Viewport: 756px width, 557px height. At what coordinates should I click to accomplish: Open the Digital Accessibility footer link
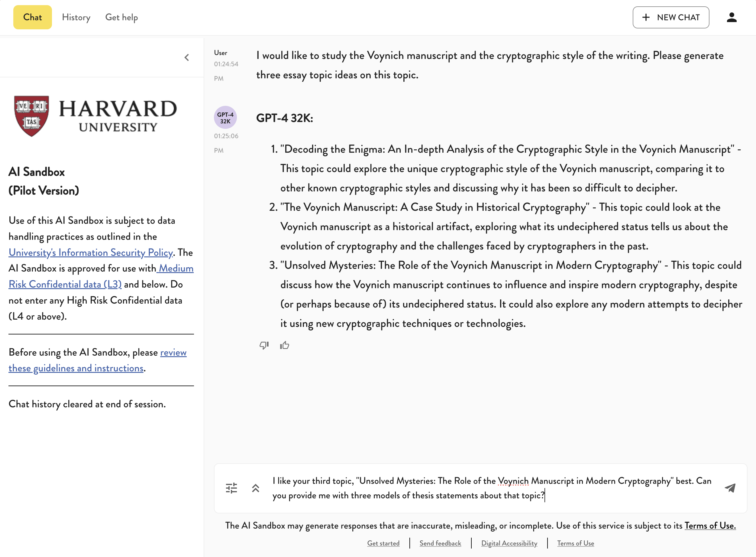click(x=509, y=543)
